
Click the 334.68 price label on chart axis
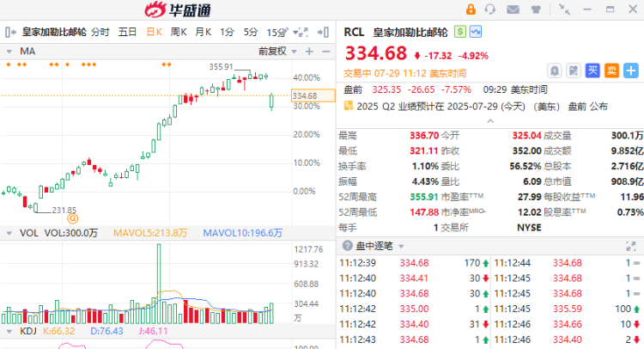[313, 95]
